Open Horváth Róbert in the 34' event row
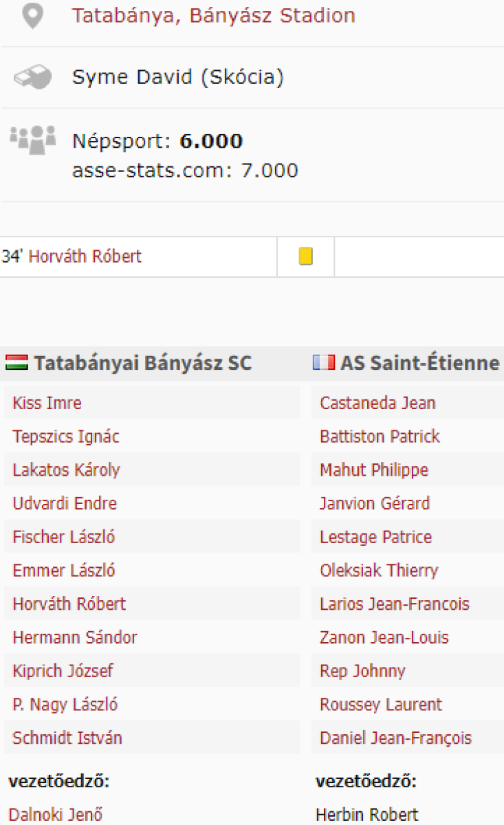The width and height of the screenshot is (504, 825). coord(85,257)
